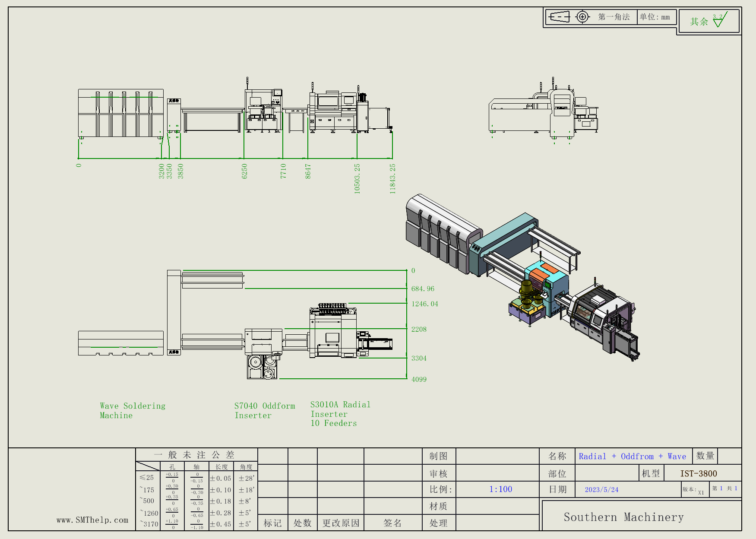Click the first-angle projection trapezoid symbol

(x=559, y=17)
